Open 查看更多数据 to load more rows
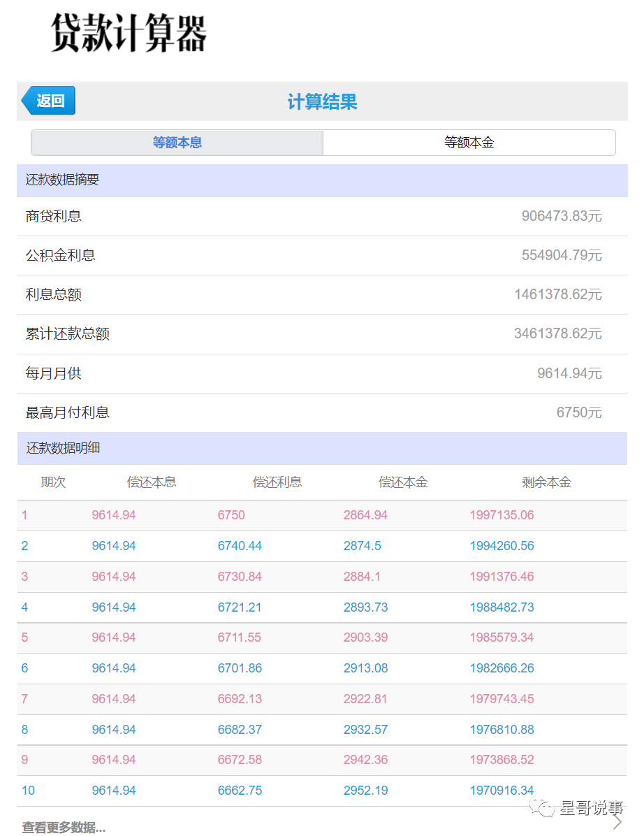Screen dimensions: 644x836 [x=63, y=827]
